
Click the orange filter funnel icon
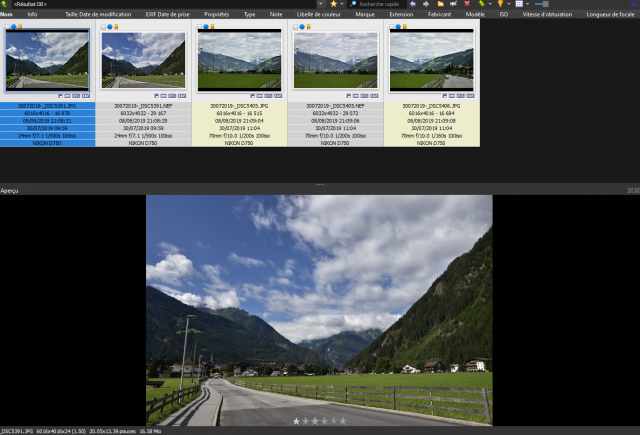[x=500, y=4]
